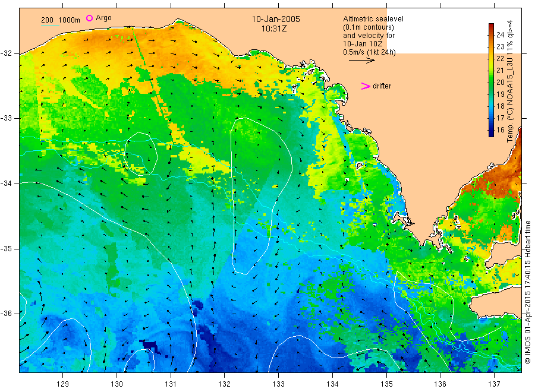Click the 10-Jan-2005 date label
This screenshot has height=392, width=535.
tap(276, 19)
